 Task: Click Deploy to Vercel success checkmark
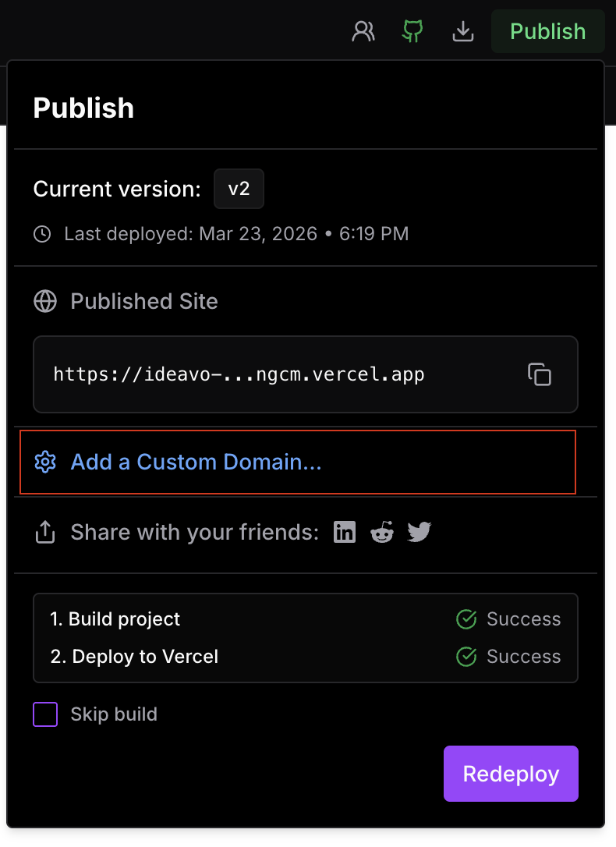point(466,657)
